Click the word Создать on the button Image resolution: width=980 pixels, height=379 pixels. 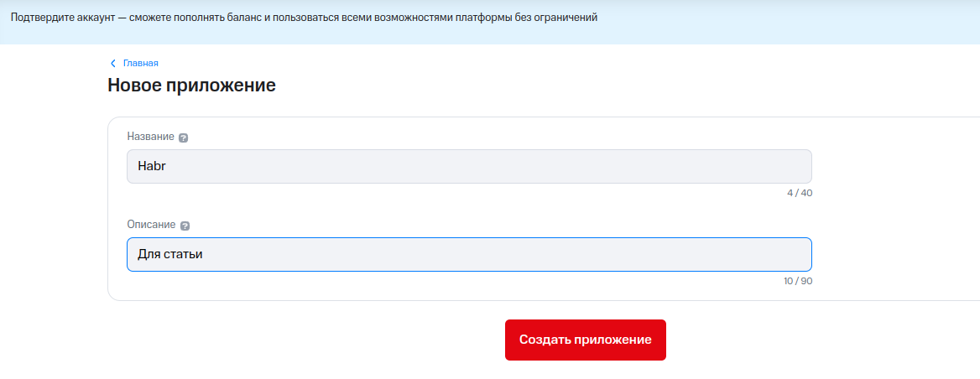coord(546,340)
